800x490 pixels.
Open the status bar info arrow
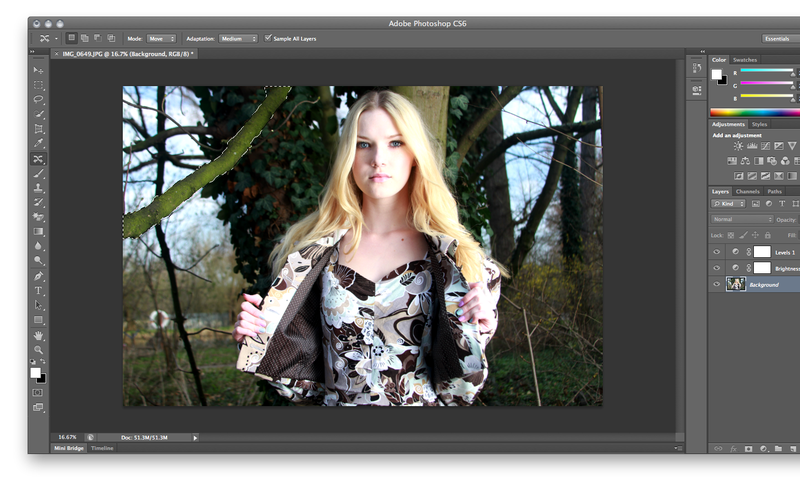[x=195, y=437]
